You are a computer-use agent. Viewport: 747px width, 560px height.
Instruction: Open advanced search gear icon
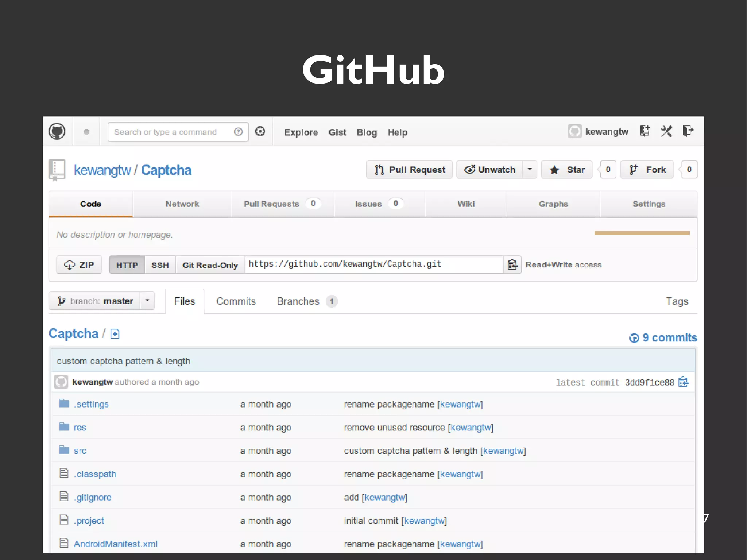click(x=260, y=131)
